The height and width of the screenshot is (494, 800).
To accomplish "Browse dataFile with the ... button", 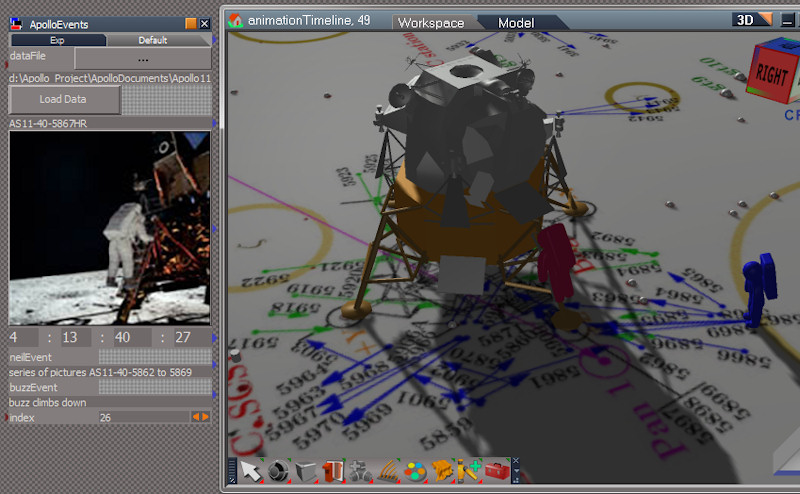I will 143,59.
